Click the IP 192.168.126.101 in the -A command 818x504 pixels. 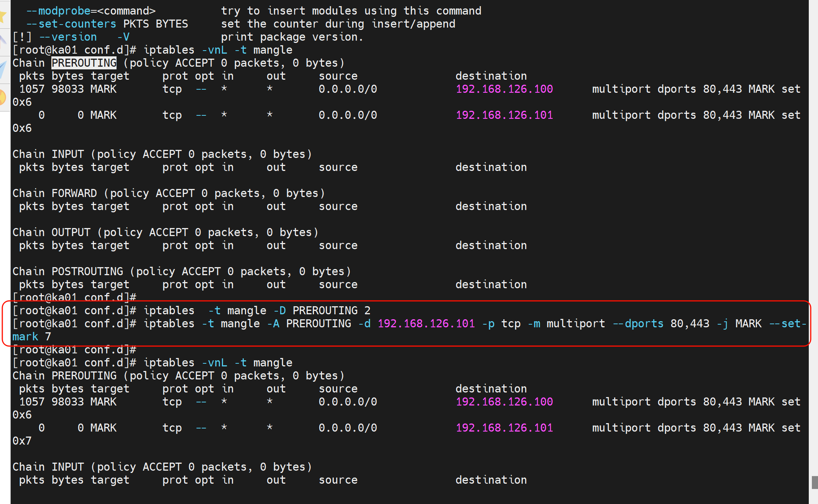click(426, 323)
